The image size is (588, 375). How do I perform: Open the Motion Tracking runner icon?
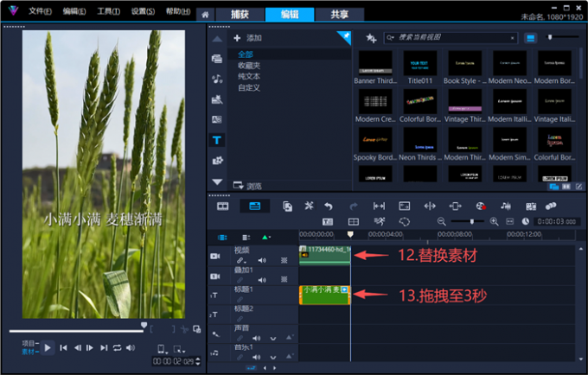click(379, 221)
